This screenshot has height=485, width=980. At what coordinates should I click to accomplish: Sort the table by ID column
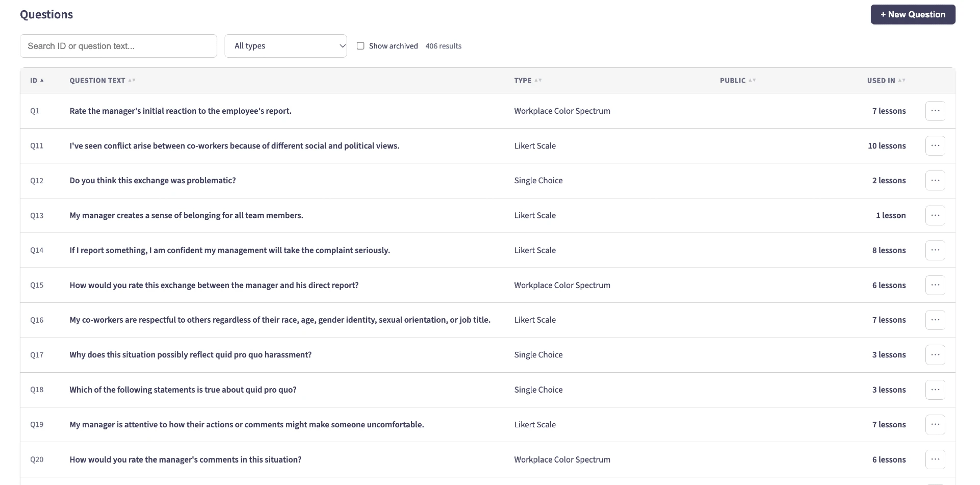(37, 80)
